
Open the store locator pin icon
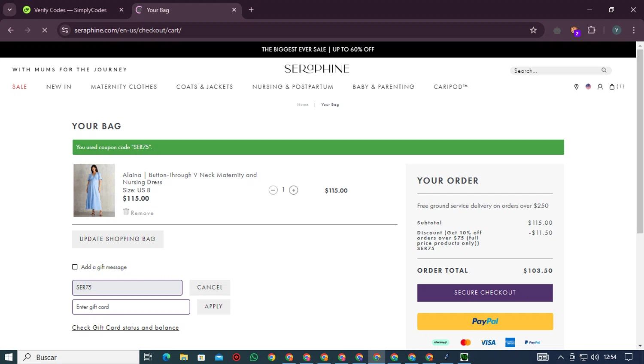[x=576, y=87]
